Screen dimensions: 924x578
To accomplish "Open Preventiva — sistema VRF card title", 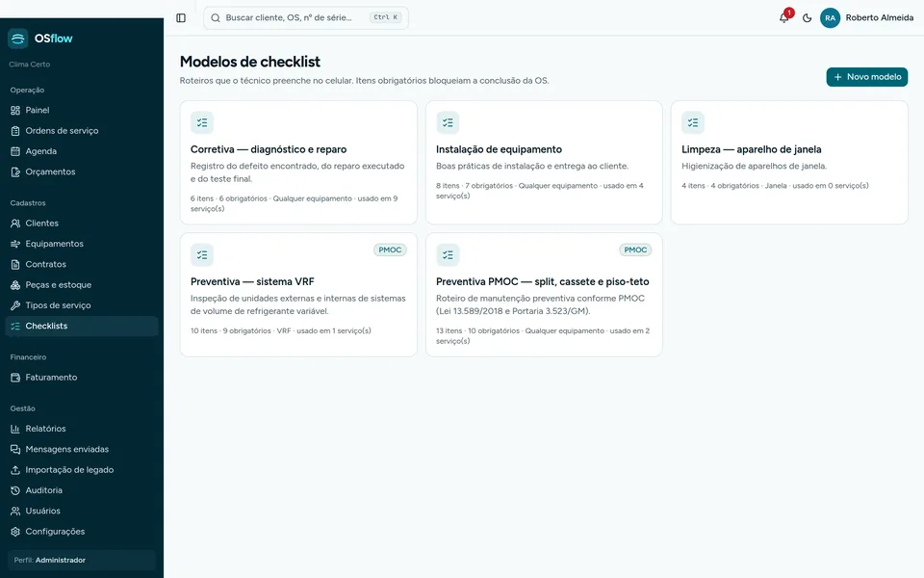I will pyautogui.click(x=252, y=282).
